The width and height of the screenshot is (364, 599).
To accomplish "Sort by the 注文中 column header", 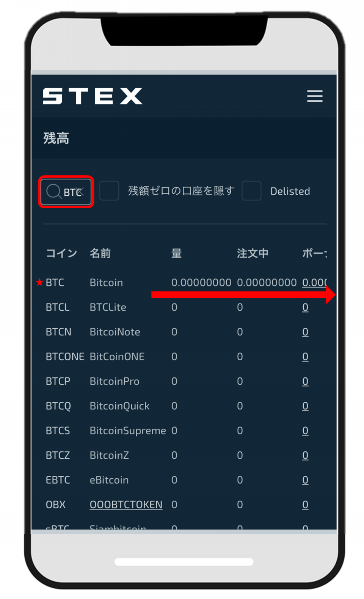I will (x=253, y=253).
